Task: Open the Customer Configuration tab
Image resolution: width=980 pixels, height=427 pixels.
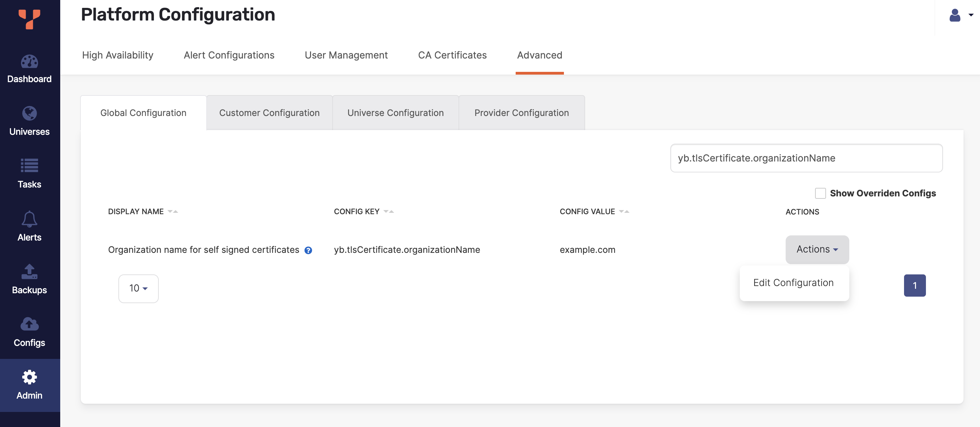Action: coord(269,113)
